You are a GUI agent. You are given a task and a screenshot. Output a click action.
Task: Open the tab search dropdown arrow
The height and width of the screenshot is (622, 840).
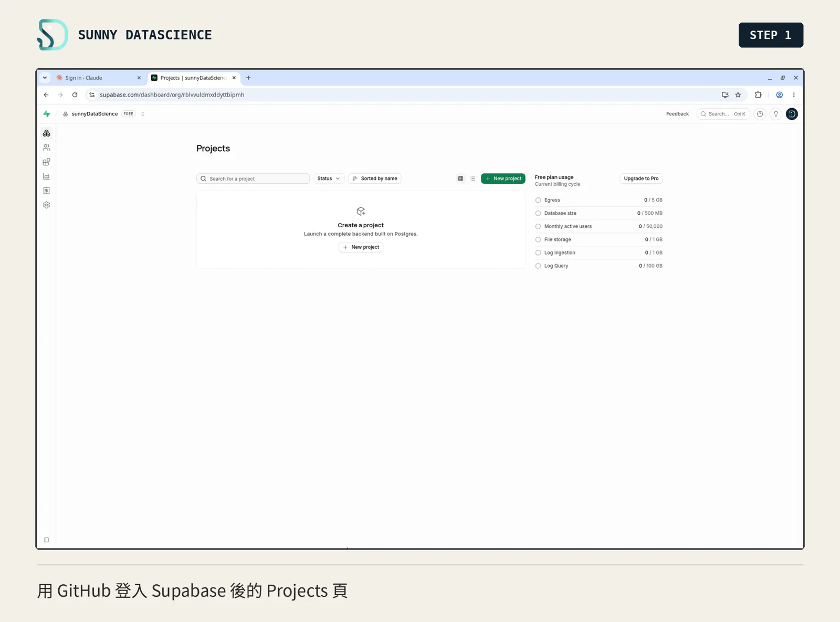pos(45,78)
